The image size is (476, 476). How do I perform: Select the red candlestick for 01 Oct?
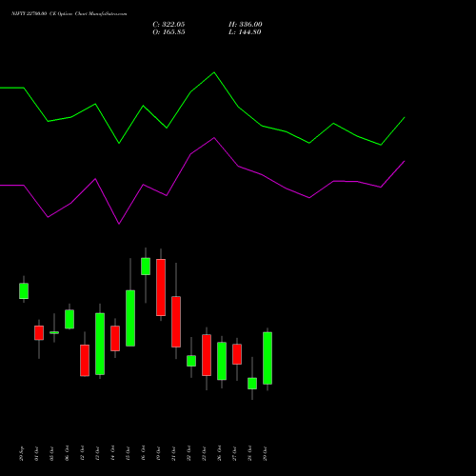point(39,333)
